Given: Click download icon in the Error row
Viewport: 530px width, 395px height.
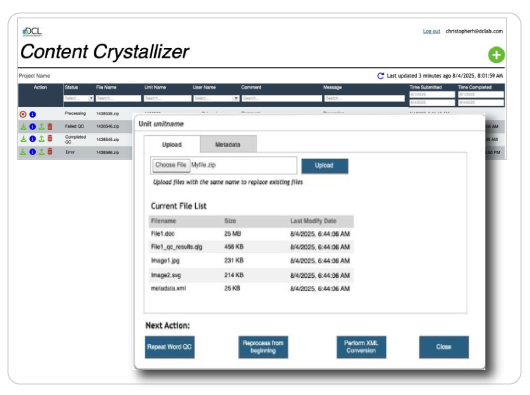Looking at the screenshot, I should 23,152.
